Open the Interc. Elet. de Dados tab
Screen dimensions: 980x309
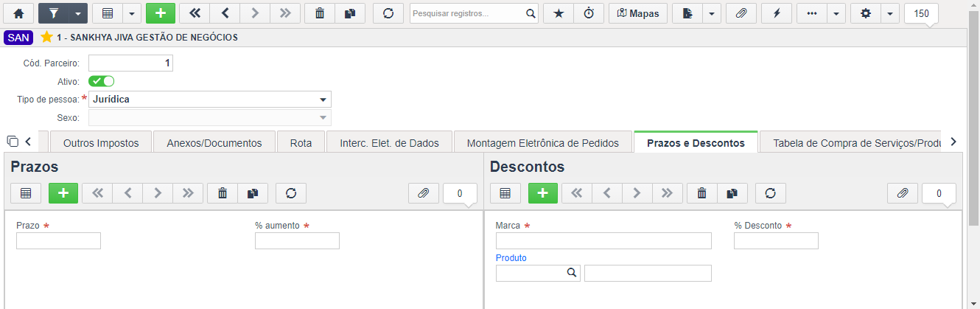tap(389, 142)
